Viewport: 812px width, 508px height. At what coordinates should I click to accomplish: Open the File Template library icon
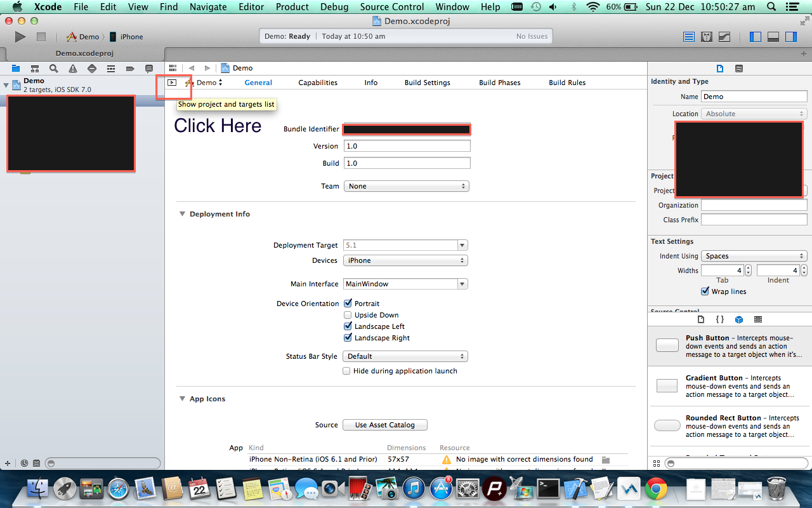point(701,319)
